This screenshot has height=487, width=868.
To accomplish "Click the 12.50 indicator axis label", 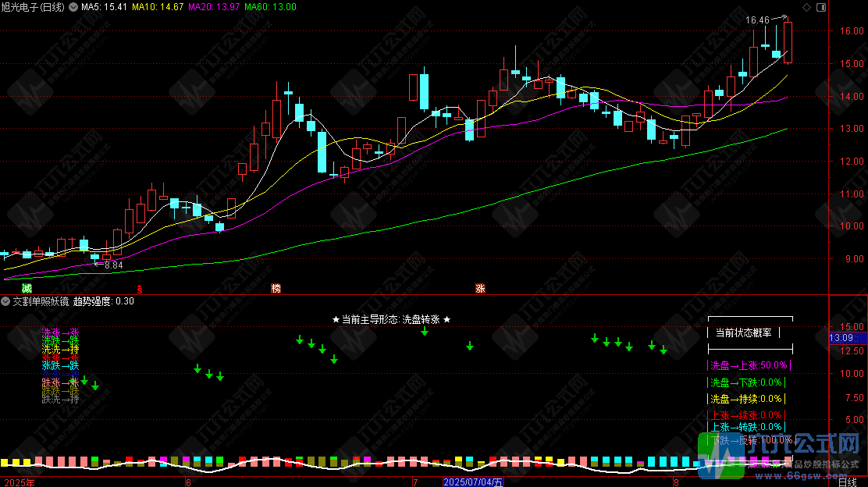I will click(852, 351).
